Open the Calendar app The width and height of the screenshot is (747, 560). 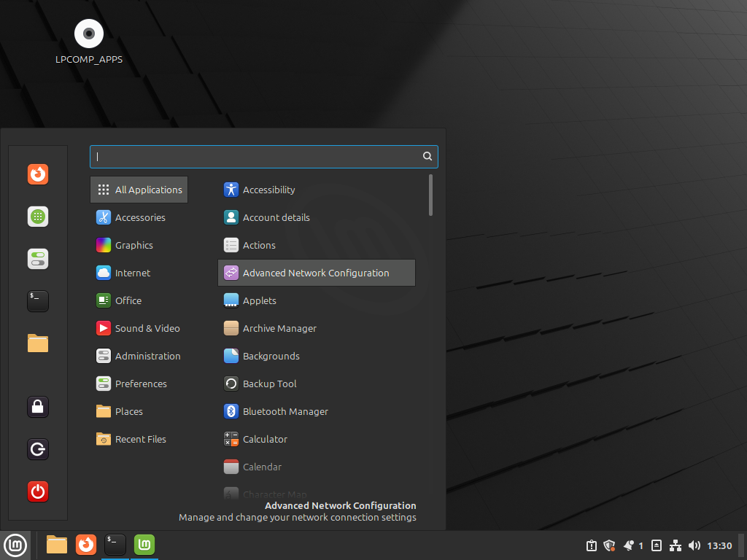[317, 467]
